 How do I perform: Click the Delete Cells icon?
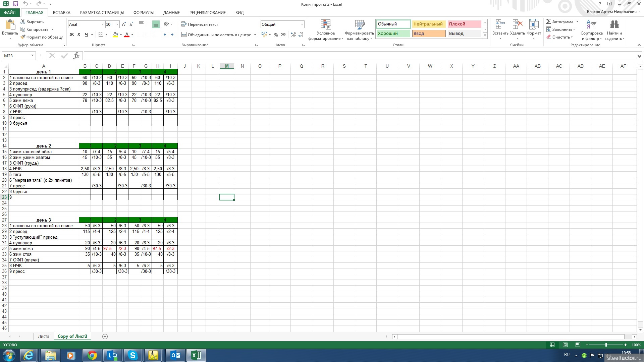coord(517,24)
